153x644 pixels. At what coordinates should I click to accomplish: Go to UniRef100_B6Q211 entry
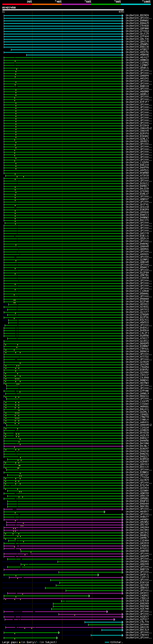pyautogui.click(x=137, y=396)
